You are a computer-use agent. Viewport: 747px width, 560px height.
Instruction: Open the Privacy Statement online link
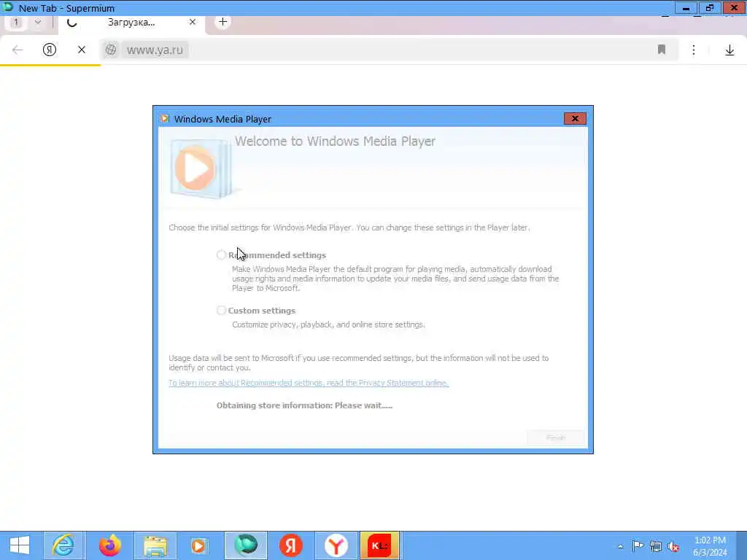tap(309, 383)
